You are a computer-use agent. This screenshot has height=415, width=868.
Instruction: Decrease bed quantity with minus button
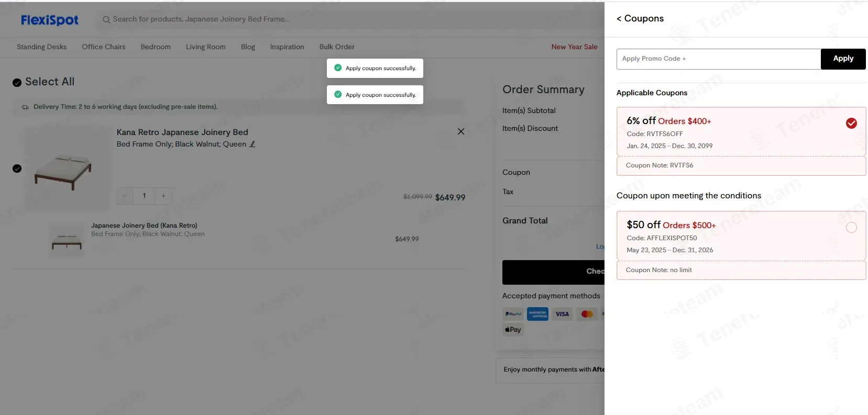pyautogui.click(x=125, y=196)
